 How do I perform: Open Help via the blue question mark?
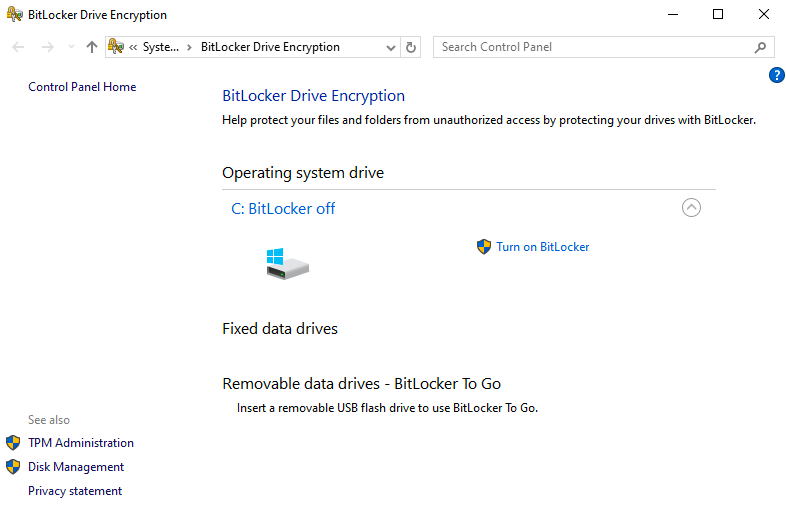tap(776, 76)
